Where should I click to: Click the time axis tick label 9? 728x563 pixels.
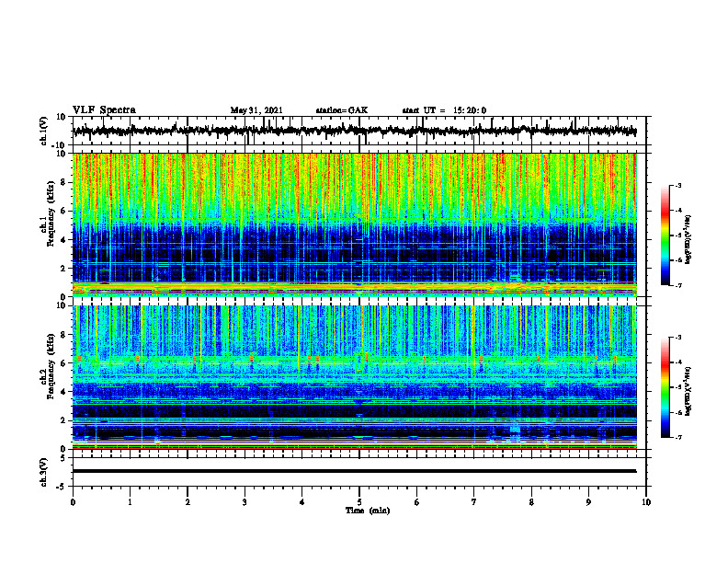588,502
